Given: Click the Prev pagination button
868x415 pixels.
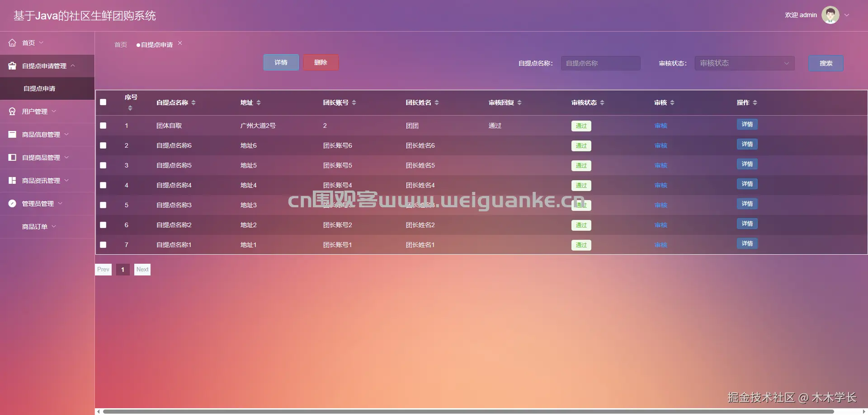Looking at the screenshot, I should coord(103,270).
